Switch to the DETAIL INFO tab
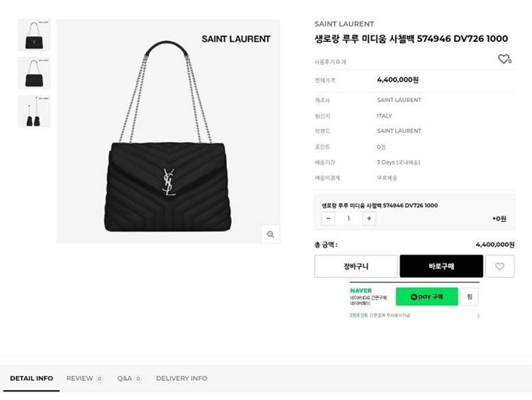This screenshot has width=532, height=400. 31,378
